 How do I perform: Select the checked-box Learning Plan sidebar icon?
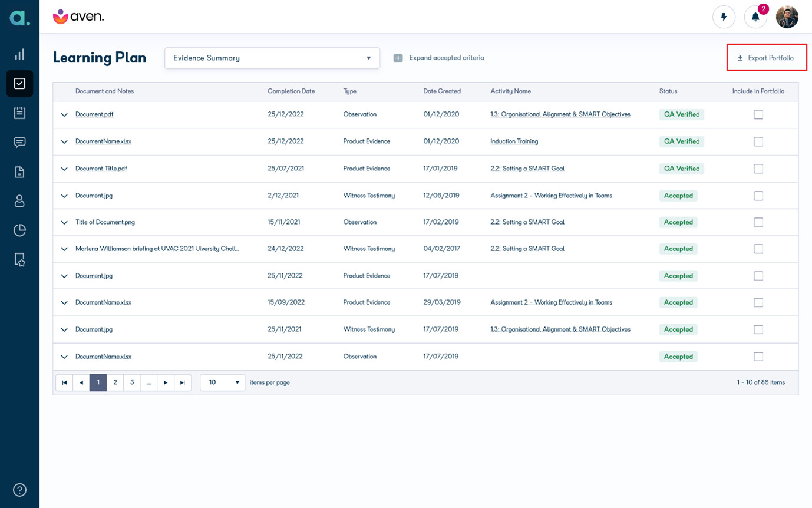click(19, 84)
